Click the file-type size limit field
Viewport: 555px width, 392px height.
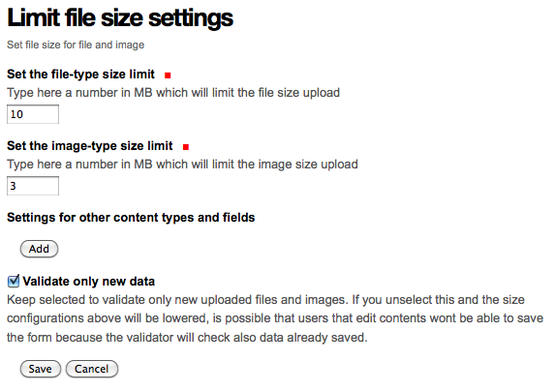[33, 114]
